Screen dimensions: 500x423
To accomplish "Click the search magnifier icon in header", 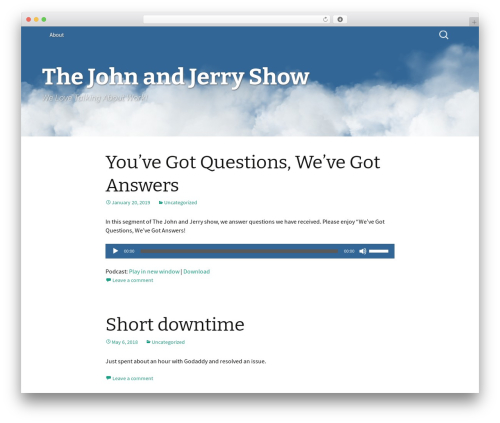I will tap(443, 35).
